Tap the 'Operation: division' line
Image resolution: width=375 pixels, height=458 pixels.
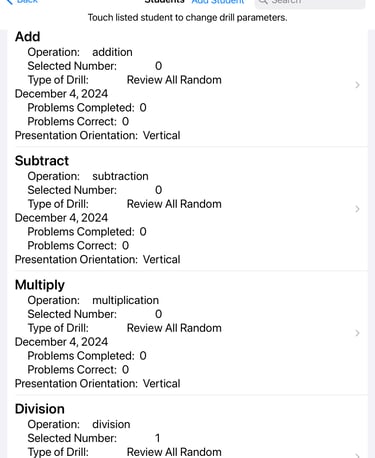[x=79, y=424]
